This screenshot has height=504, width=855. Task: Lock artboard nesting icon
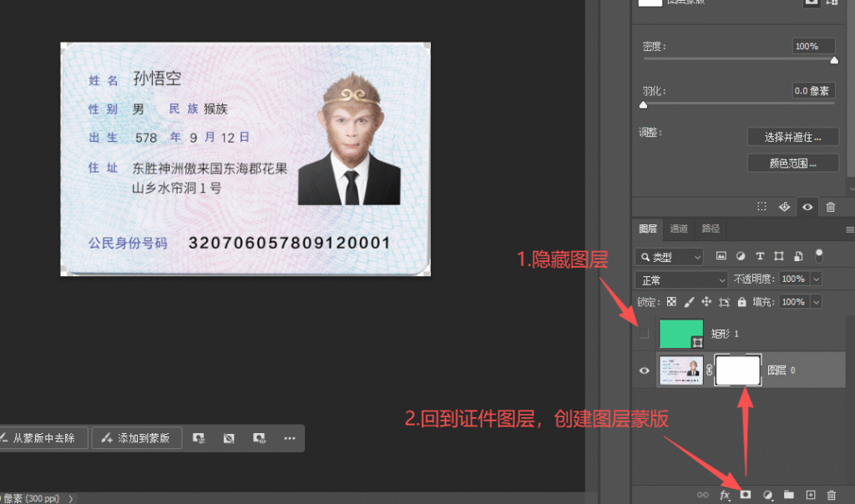[724, 302]
